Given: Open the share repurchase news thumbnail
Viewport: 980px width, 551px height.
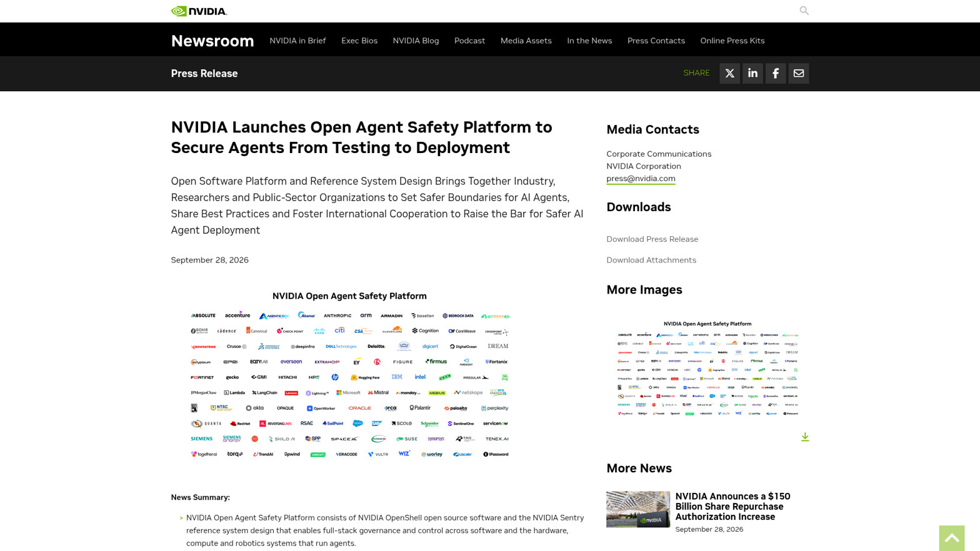Looking at the screenshot, I should [x=637, y=509].
